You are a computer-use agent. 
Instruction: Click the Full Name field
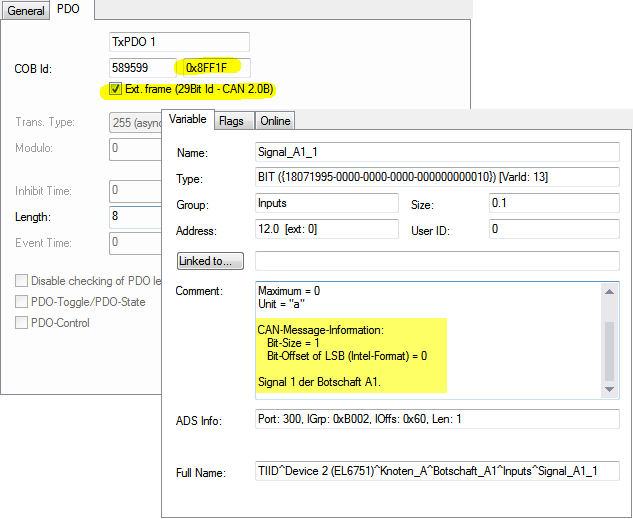437,471
